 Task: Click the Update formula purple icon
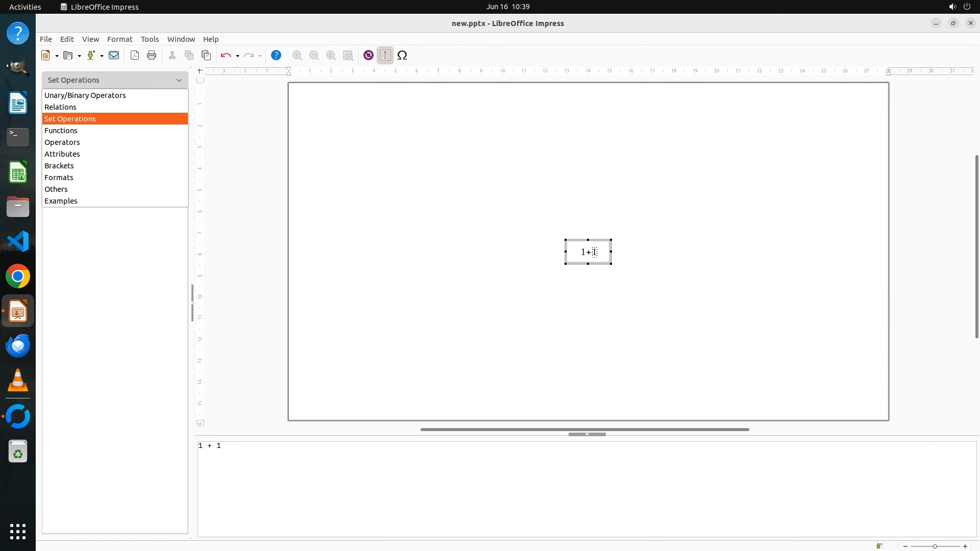368,55
